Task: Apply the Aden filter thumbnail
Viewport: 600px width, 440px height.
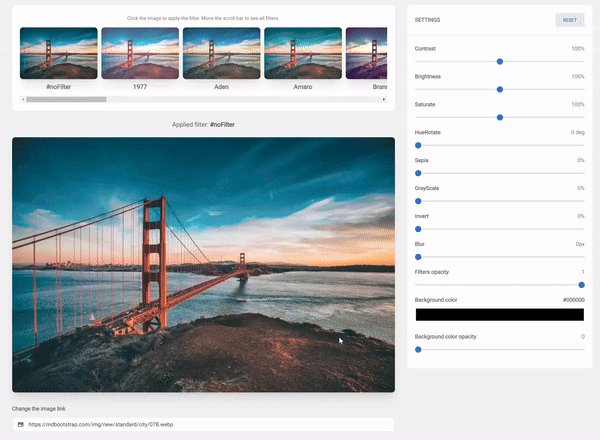Action: 222,53
